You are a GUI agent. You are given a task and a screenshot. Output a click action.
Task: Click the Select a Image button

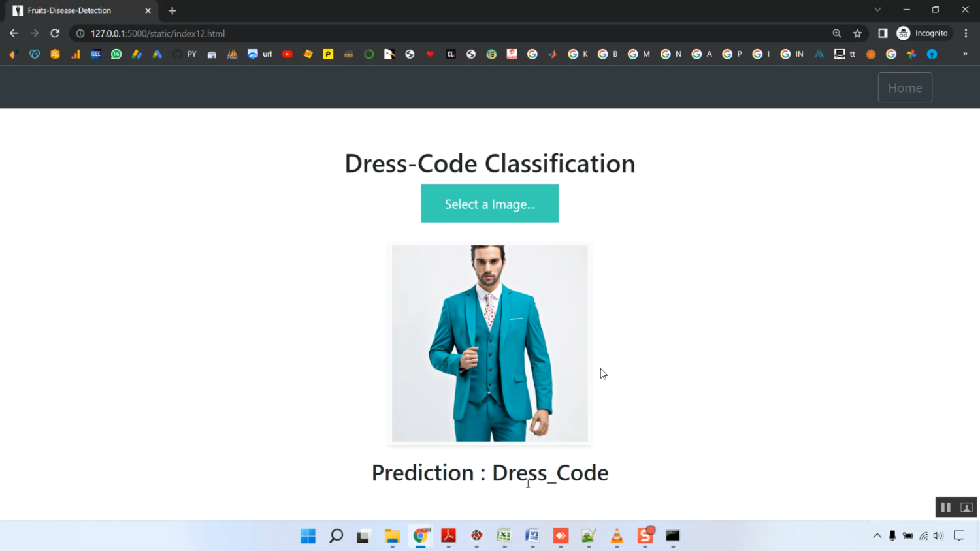[x=489, y=203]
